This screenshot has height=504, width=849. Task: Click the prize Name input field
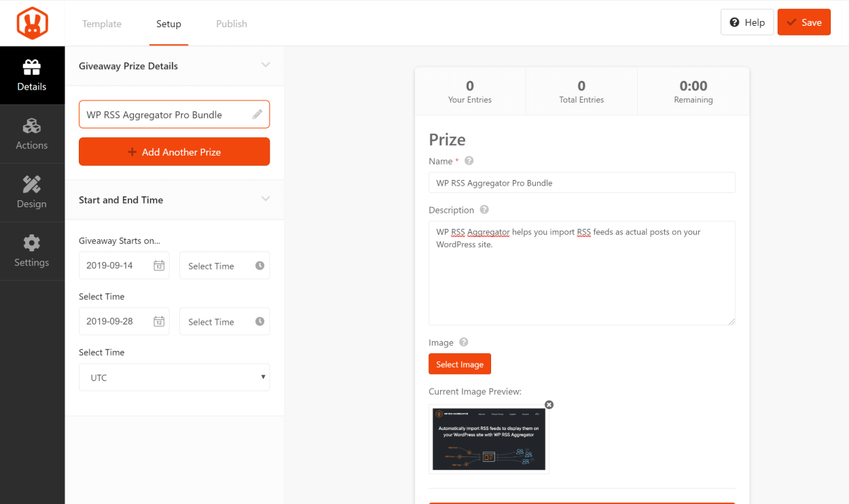pos(582,183)
